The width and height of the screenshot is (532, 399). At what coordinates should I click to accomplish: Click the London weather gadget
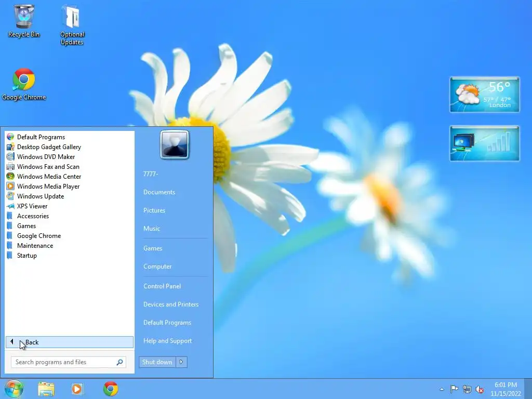coord(485,95)
